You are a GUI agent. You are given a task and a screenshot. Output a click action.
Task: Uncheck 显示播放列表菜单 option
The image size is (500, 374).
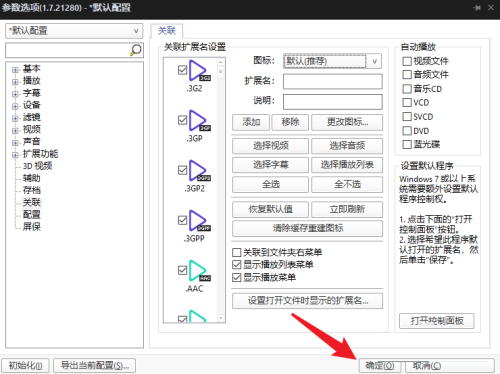click(x=236, y=265)
